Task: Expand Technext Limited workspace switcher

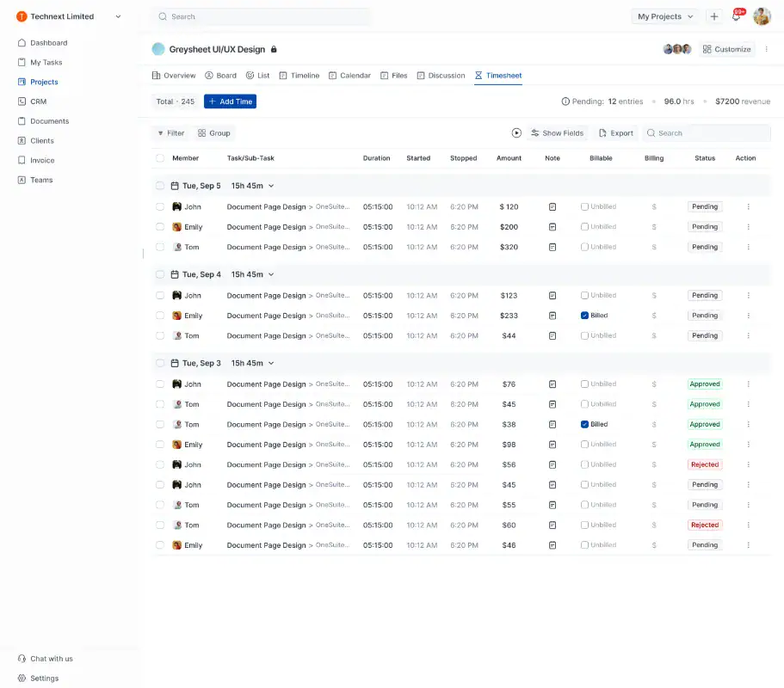Action: 118,16
